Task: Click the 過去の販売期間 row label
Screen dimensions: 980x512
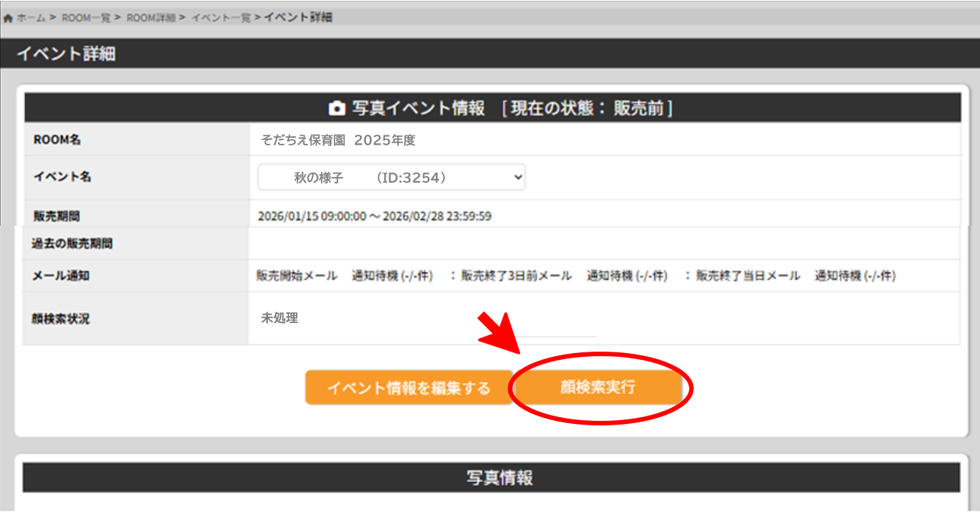Action: pyautogui.click(x=72, y=244)
